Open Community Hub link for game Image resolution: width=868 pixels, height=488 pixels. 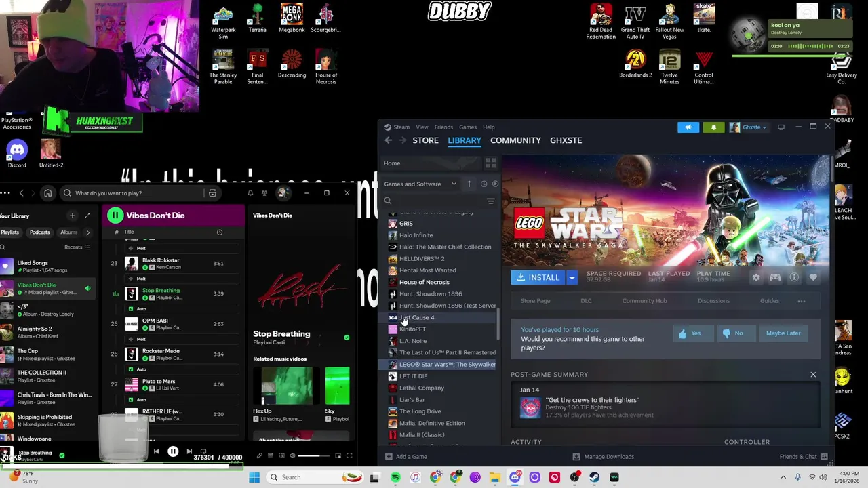[x=644, y=301]
